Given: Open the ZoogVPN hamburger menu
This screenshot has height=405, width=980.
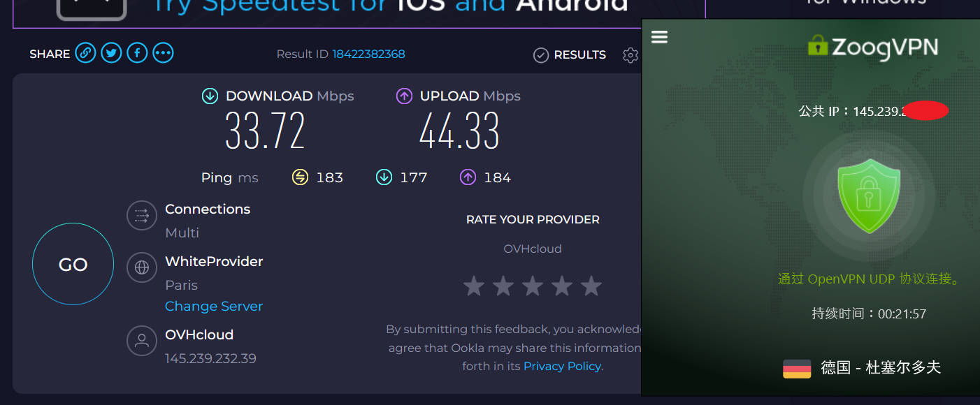Looking at the screenshot, I should [659, 37].
